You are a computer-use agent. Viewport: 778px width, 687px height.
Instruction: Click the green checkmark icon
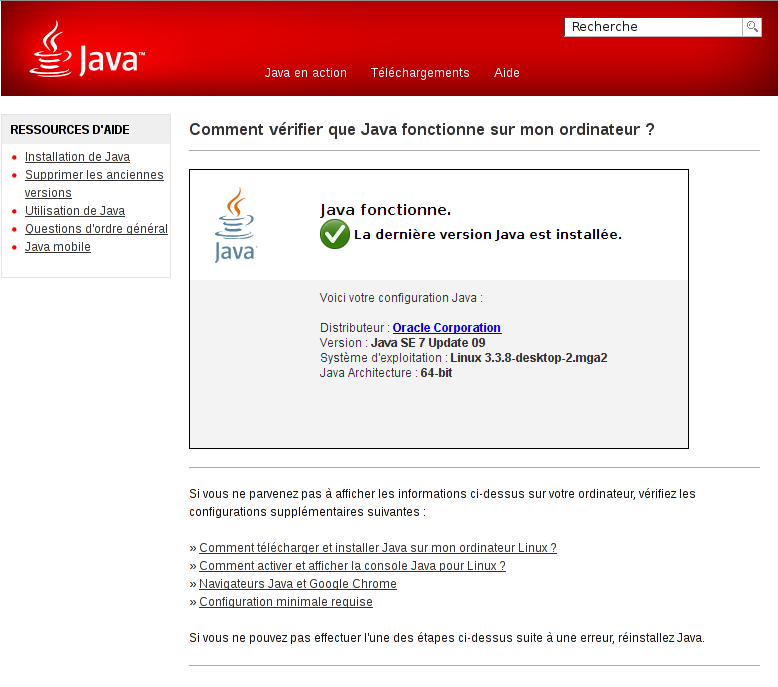click(x=334, y=234)
